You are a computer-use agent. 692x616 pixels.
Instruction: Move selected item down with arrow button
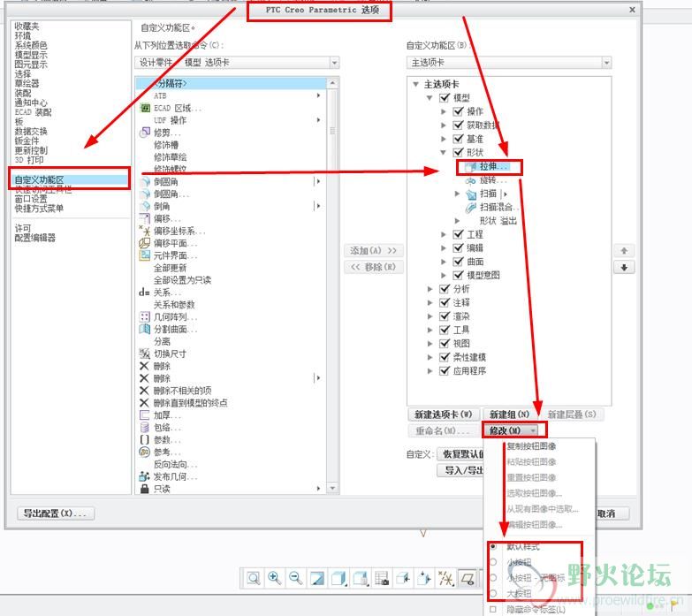pyautogui.click(x=624, y=268)
